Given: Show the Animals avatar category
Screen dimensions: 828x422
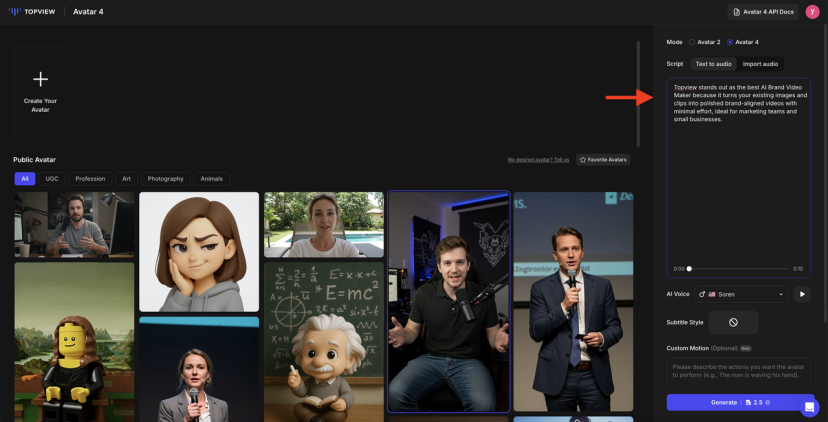Looking at the screenshot, I should [211, 179].
